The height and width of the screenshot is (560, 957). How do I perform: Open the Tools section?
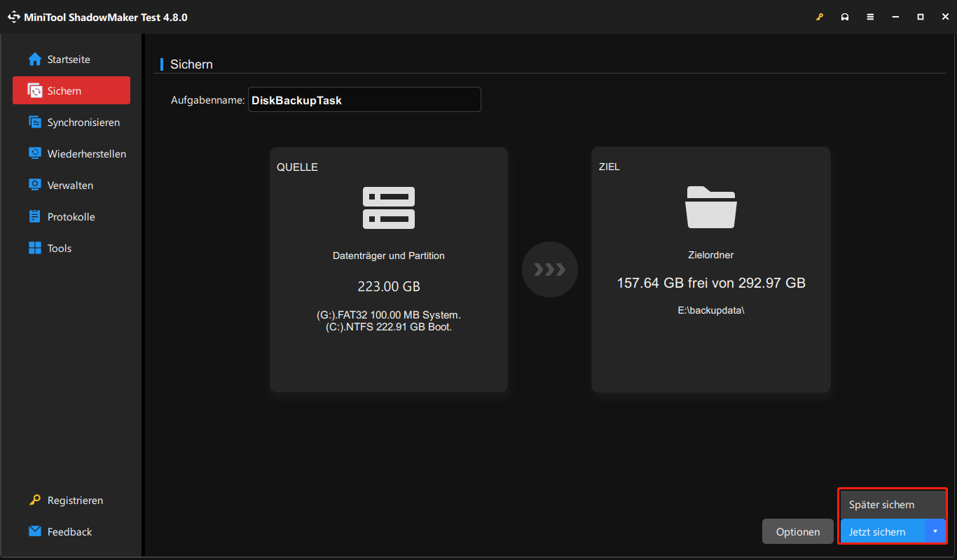pyautogui.click(x=71, y=248)
